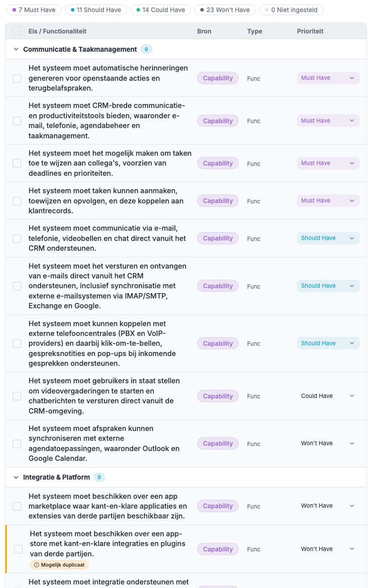The width and height of the screenshot is (372, 588).
Task: Click the 11 Should Have filter
Action: pos(96,9)
